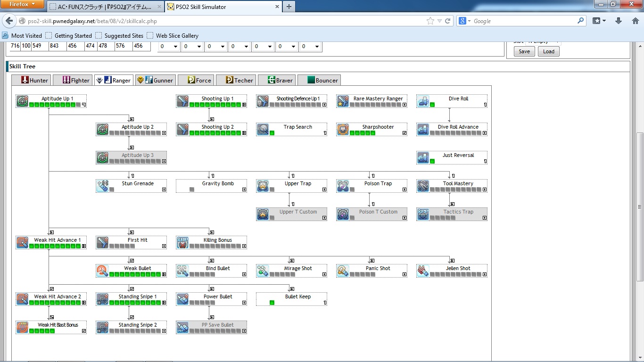Viewport: 644px width, 362px height.
Task: Switch to the AC FUN スクラッチ tab
Action: [105, 7]
